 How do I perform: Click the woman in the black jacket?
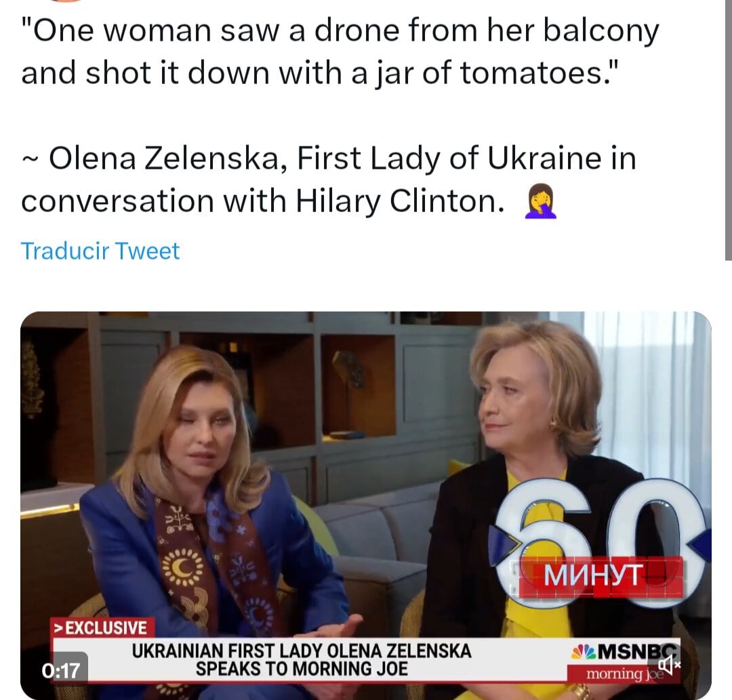[x=537, y=490]
